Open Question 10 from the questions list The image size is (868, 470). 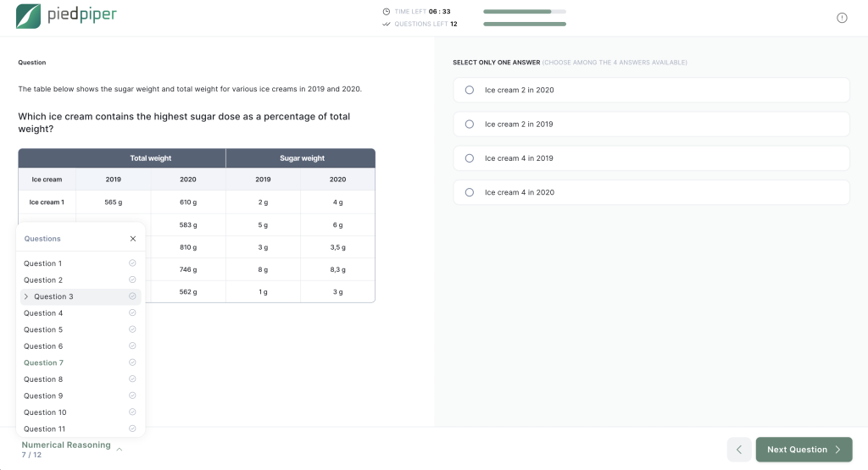point(45,412)
